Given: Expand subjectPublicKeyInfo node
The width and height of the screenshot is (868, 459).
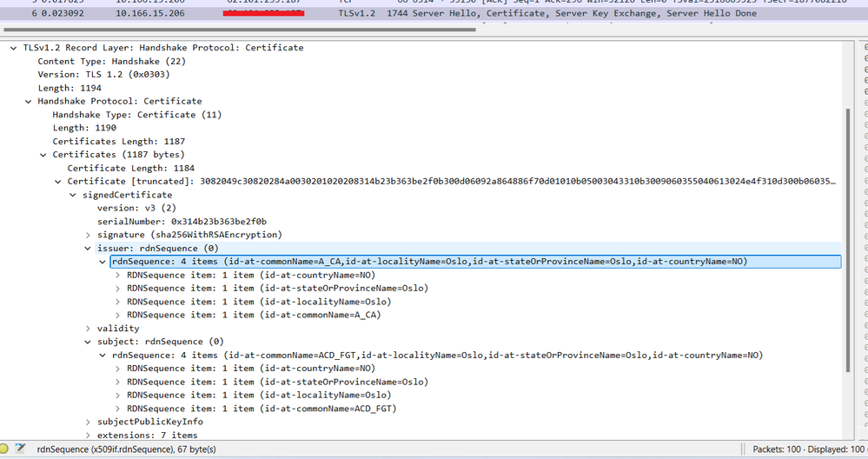Looking at the screenshot, I should [88, 422].
